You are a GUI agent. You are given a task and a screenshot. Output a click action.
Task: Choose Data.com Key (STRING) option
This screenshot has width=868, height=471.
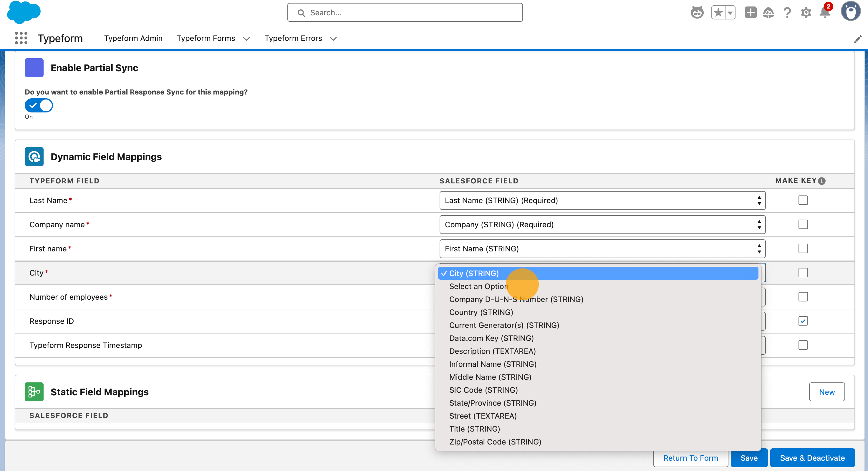(x=598, y=338)
